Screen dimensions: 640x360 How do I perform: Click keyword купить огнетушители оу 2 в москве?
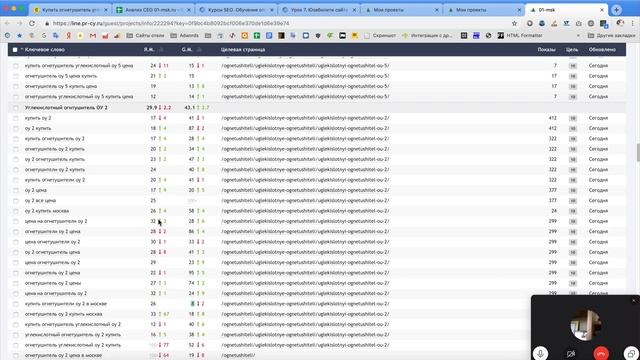pos(65,304)
